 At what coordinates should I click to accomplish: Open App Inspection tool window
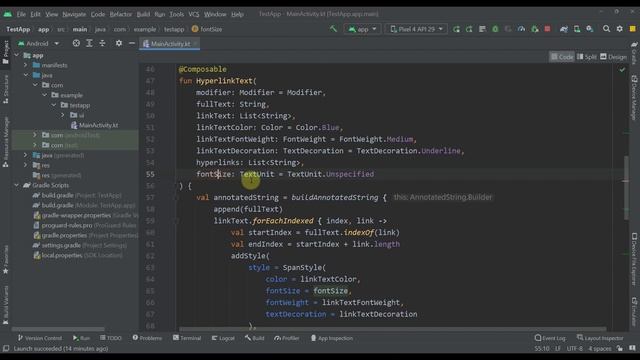331,338
